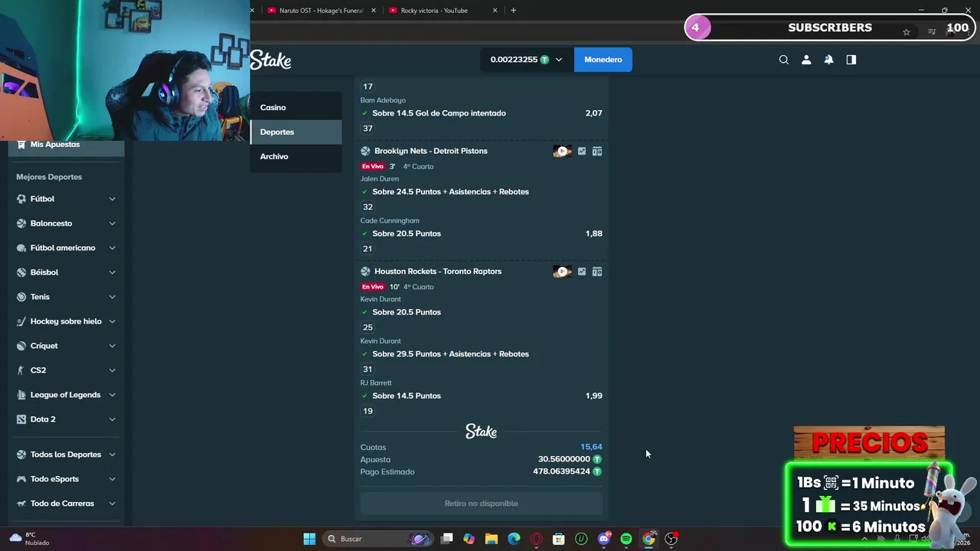Open Opera browser from the taskbar
The width and height of the screenshot is (980, 551).
click(x=537, y=539)
